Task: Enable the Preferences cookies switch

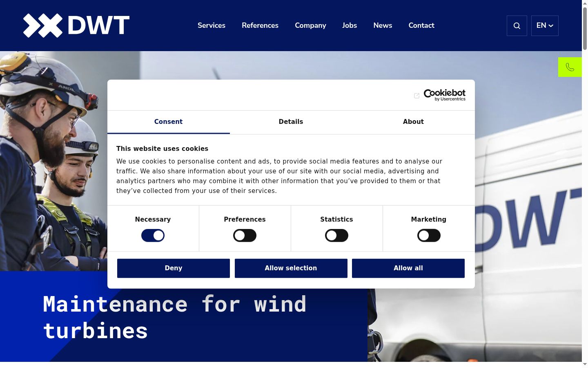Action: click(245, 236)
